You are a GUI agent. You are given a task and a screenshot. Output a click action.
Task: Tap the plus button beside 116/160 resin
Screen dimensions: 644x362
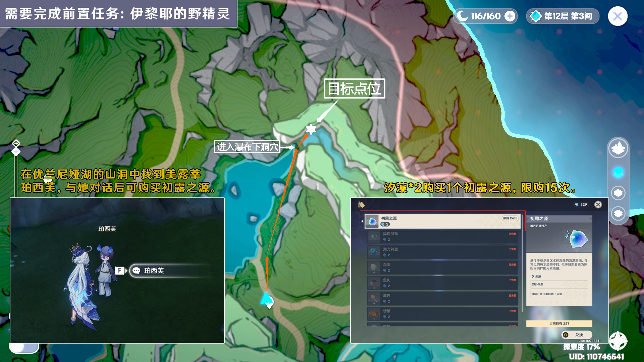coord(510,16)
